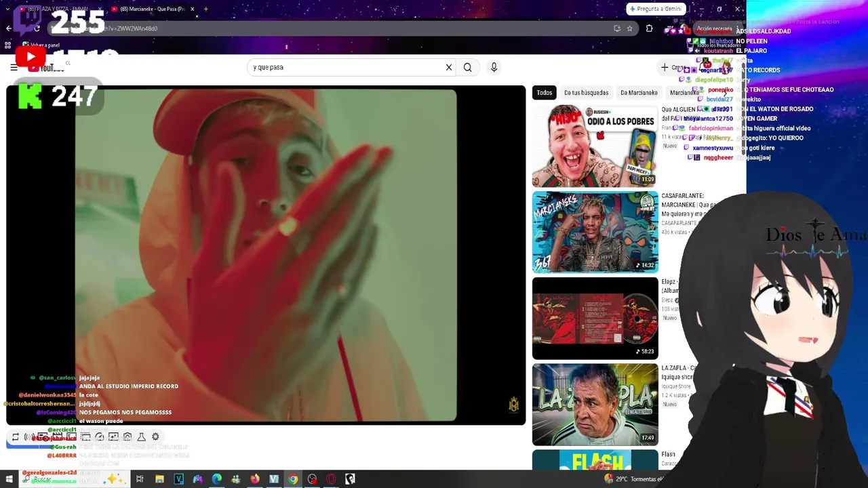This screenshot has width=868, height=488.
Task: Click the loop icon in the player toolbar
Action: [x=16, y=437]
